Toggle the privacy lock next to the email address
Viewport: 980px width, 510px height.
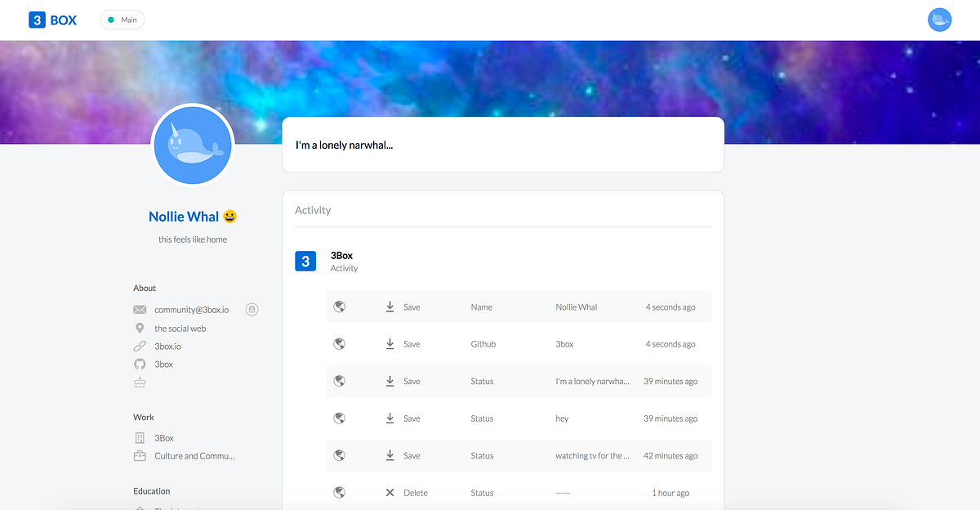[252, 309]
